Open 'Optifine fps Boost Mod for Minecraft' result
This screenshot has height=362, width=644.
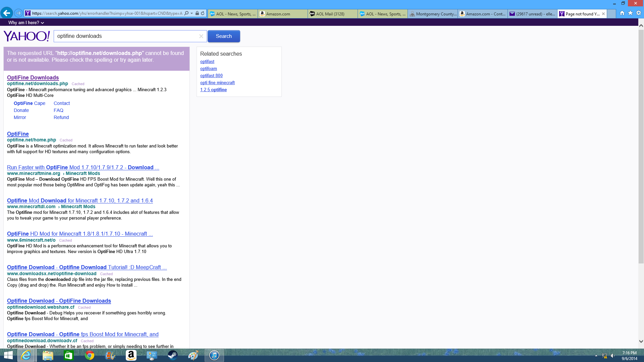click(83, 334)
